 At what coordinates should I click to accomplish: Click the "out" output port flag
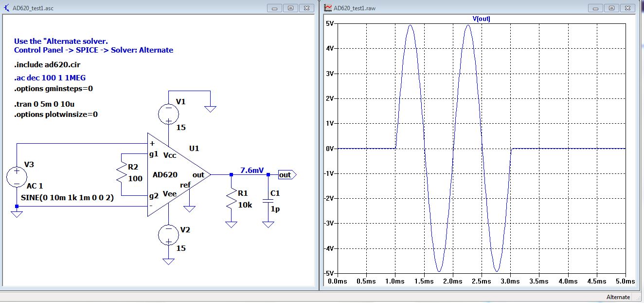tap(286, 175)
